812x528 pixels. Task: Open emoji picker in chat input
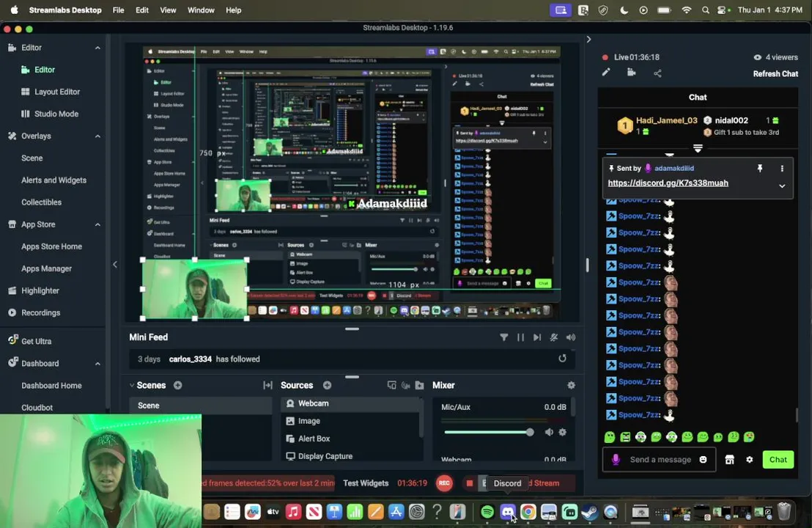pos(704,460)
